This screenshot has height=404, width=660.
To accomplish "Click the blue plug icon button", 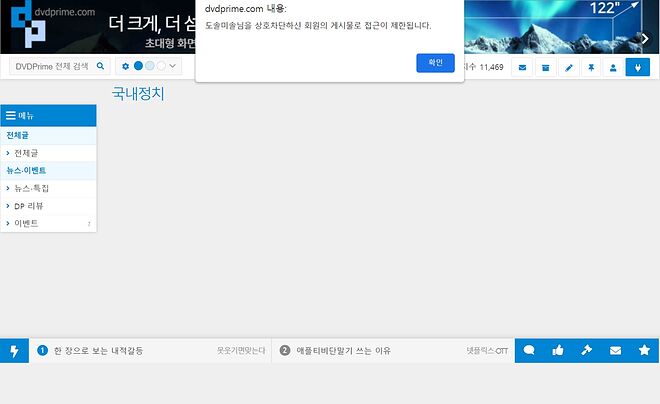I will [x=638, y=67].
